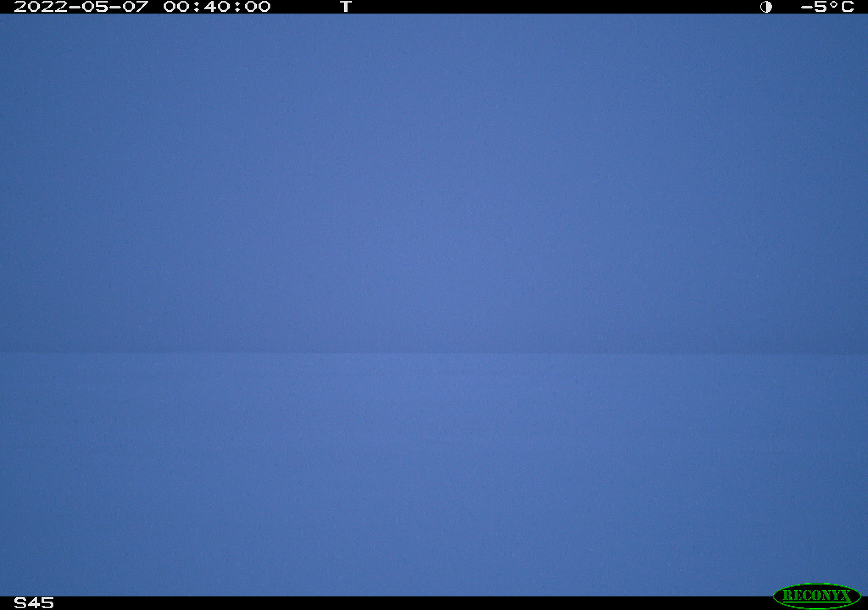Viewport: 868px width, 610px height.
Task: Click the seconds 00 in the timestamp
Action: pos(258,7)
